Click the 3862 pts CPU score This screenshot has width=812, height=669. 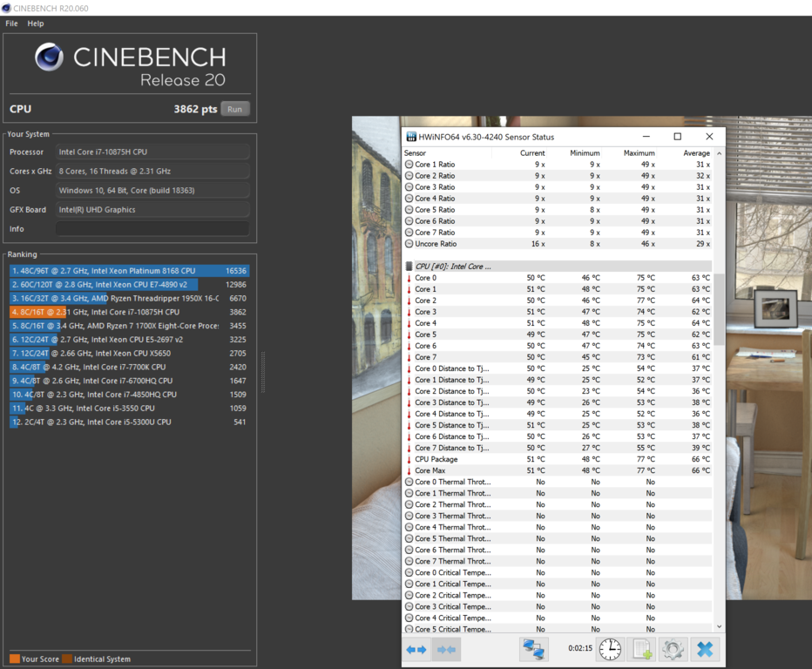tap(195, 109)
